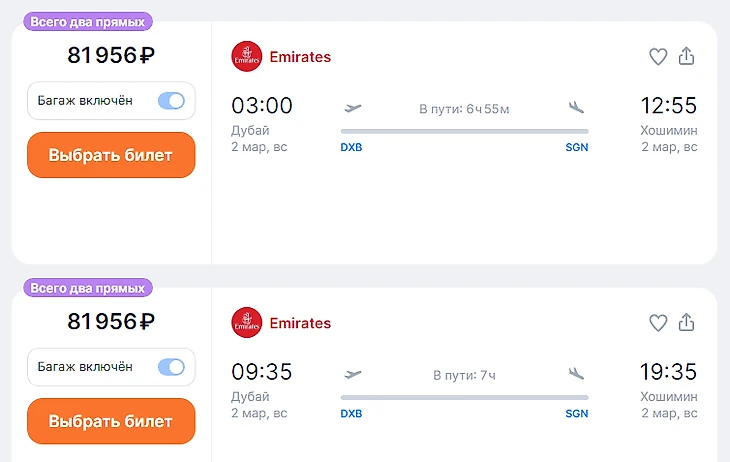Favorite the 09:35 Emirates flight heart icon
This screenshot has width=730, height=462.
coord(658,323)
